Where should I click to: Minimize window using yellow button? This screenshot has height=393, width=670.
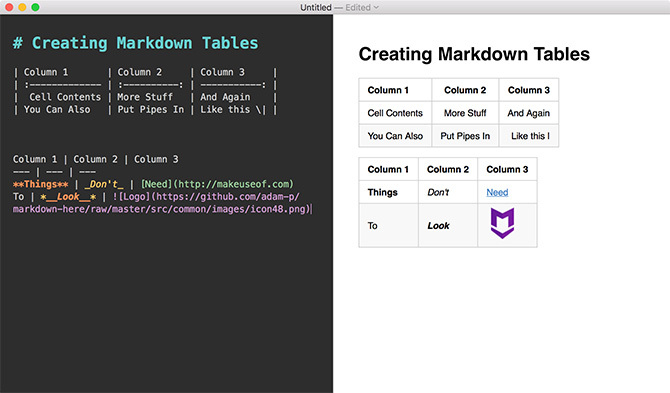(22, 7)
